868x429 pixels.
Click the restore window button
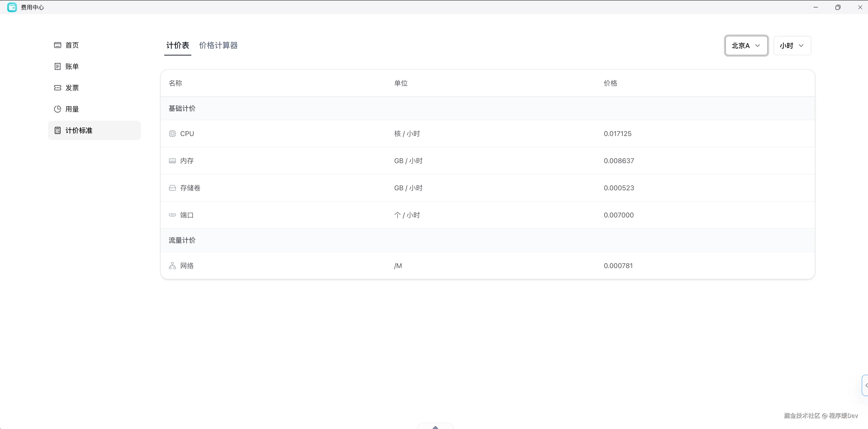[838, 7]
